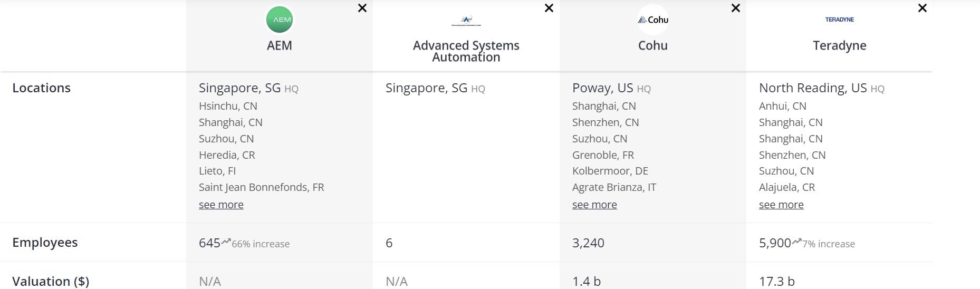Open the AEM company name link
Viewport: 980px width, 289px height.
(x=279, y=45)
